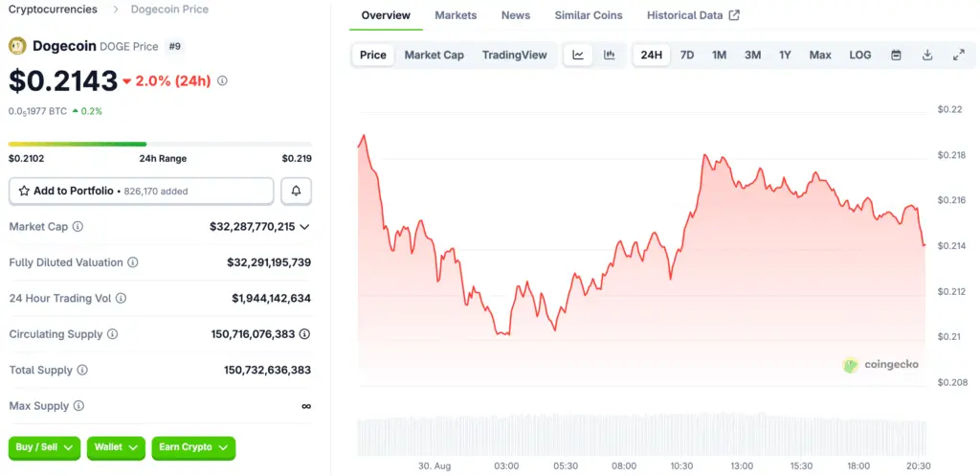
Task: Expand the Market Cap value chevron
Action: click(x=304, y=227)
